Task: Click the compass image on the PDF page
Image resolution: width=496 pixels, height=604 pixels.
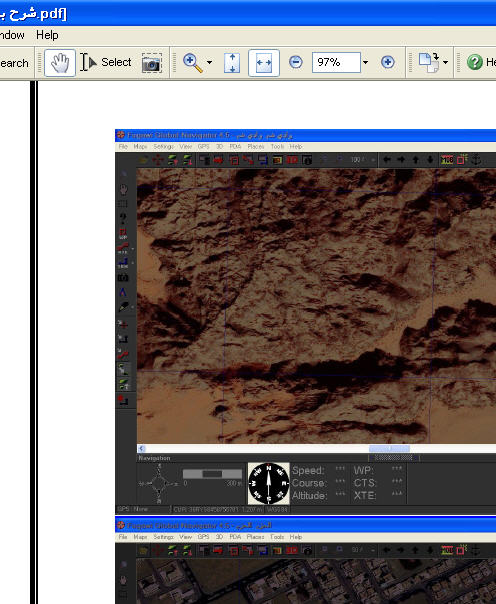Action: click(x=268, y=483)
